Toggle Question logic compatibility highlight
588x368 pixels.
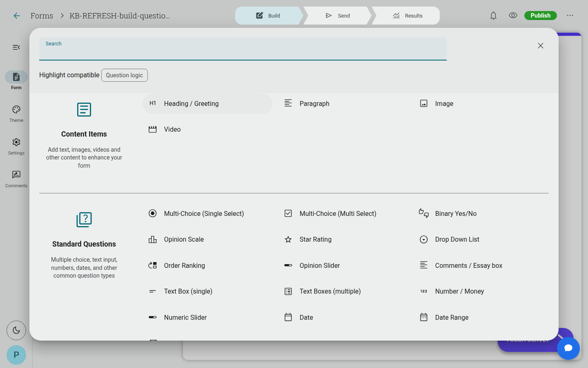click(x=125, y=75)
